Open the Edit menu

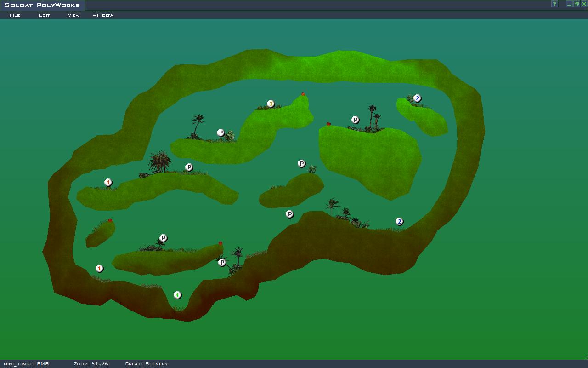[44, 15]
